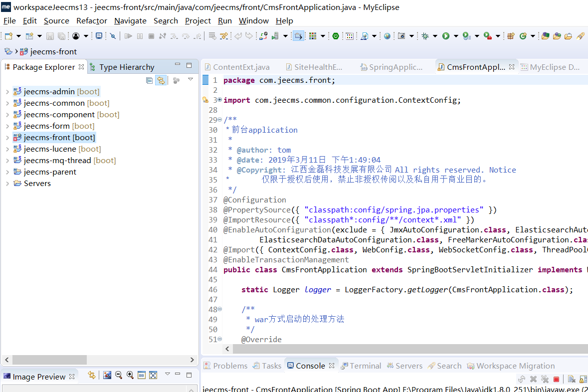This screenshot has height=392, width=588.
Task: Collapse the Javadoc comment at line 29
Action: tap(220, 120)
